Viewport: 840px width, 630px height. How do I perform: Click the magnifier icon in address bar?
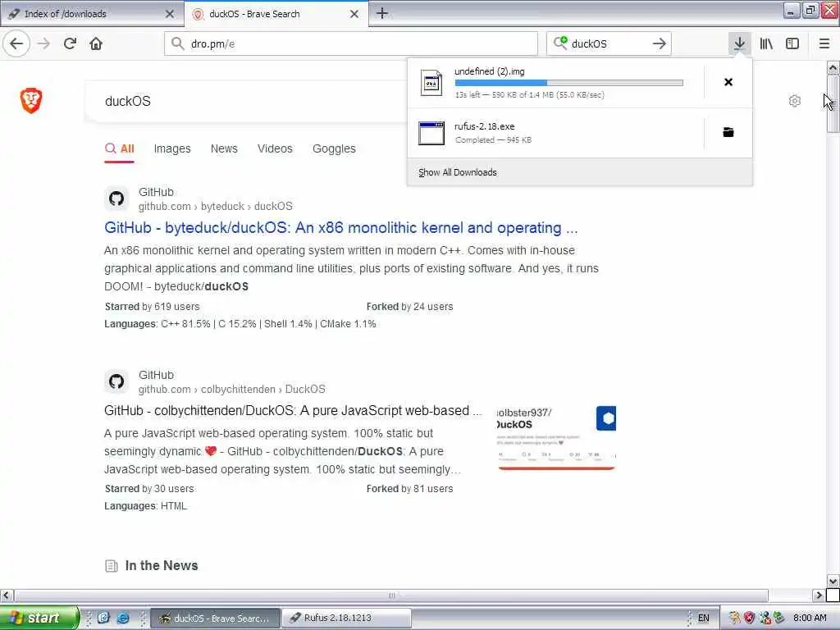(177, 43)
